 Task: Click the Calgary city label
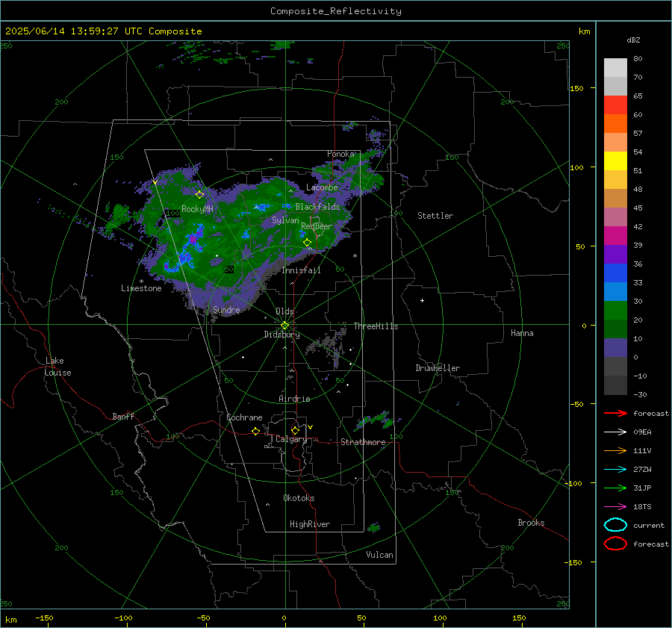click(x=291, y=439)
